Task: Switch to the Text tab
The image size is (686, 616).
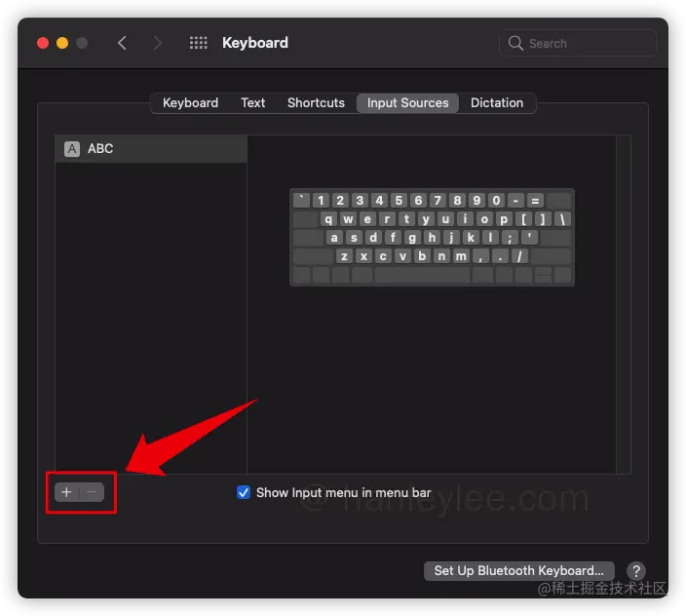Action: pyautogui.click(x=253, y=102)
